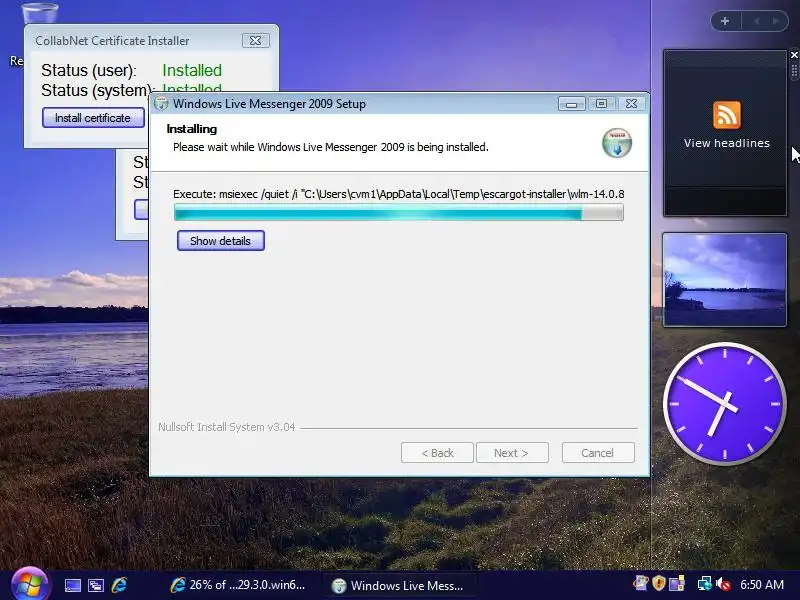Viewport: 800px width, 600px height.
Task: Click the purple analog clock gadget
Action: click(x=724, y=403)
